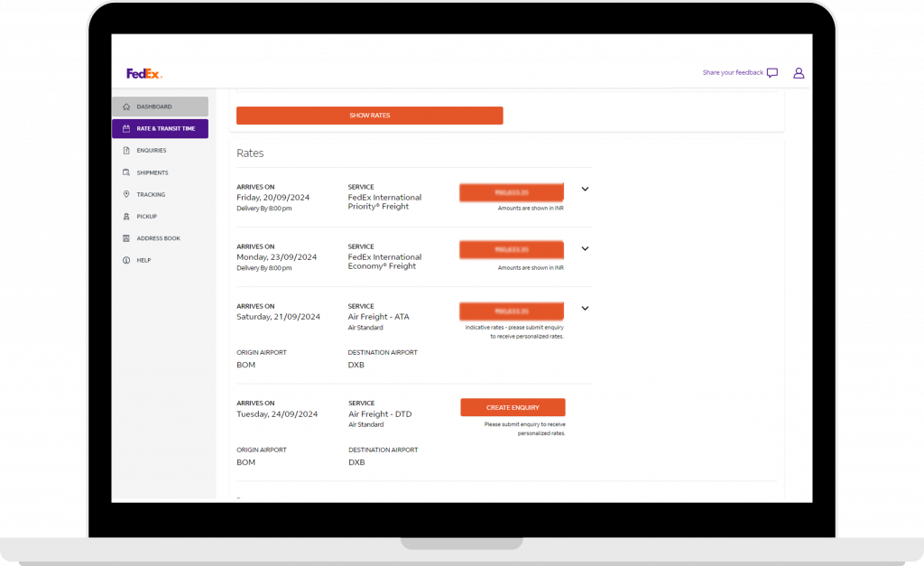
Task: Click the user account profile icon
Action: click(x=799, y=72)
